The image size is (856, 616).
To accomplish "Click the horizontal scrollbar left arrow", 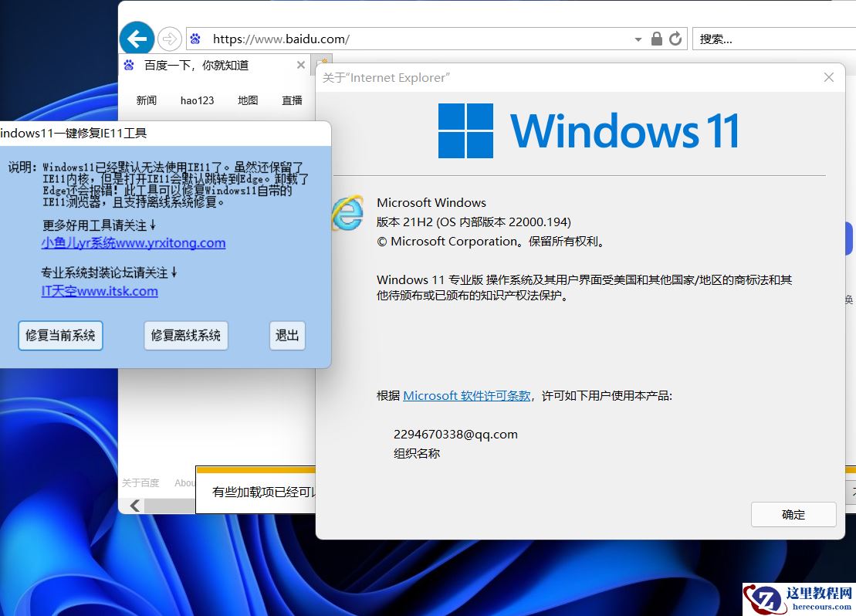I will click(x=134, y=506).
